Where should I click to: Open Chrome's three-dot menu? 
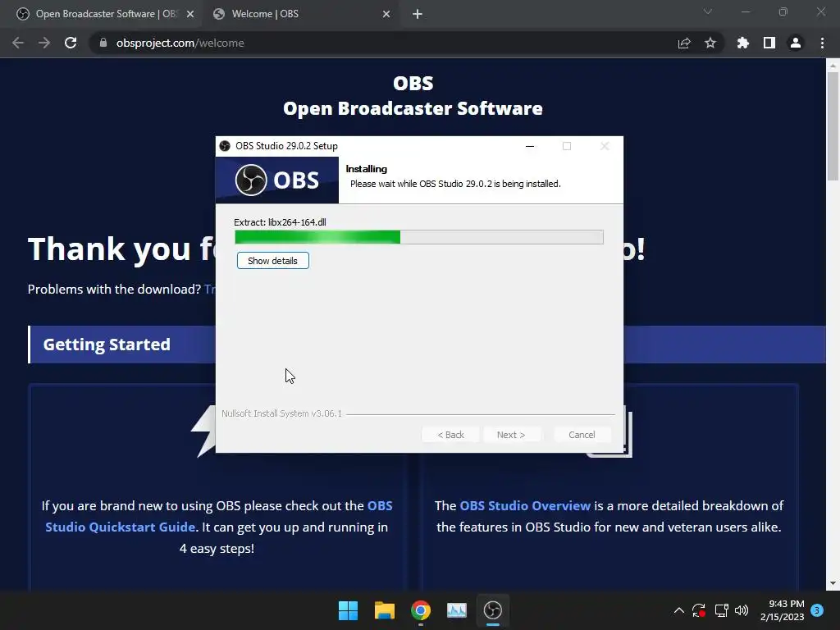[822, 43]
